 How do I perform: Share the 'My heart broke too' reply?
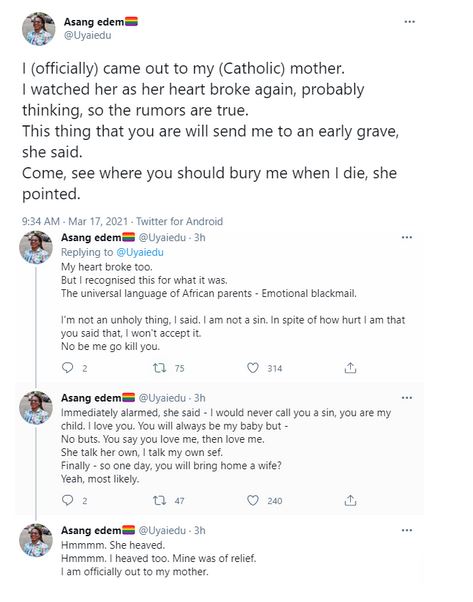point(350,368)
